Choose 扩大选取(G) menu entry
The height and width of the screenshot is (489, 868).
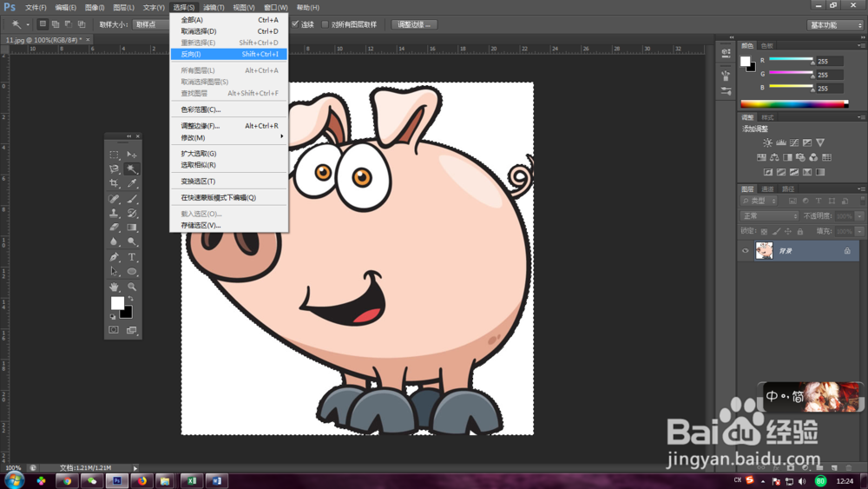coord(229,154)
